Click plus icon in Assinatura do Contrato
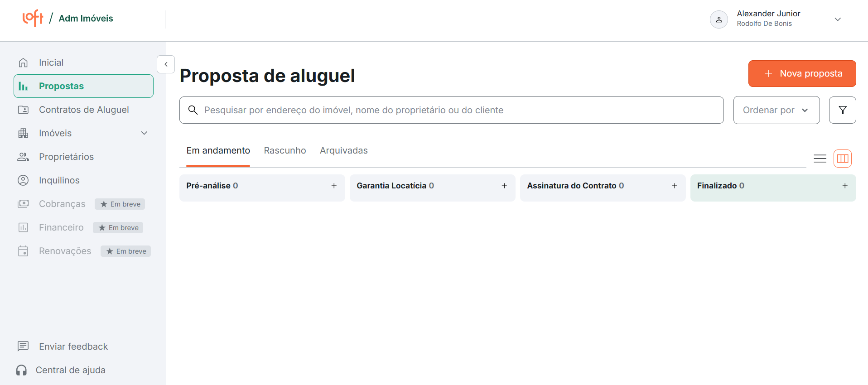This screenshot has width=868, height=385. coord(675,186)
